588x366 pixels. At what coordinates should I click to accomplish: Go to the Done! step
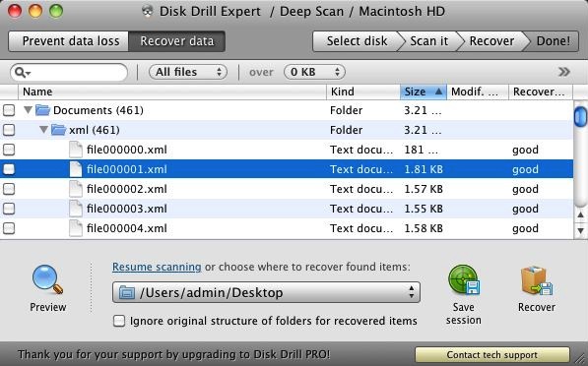click(553, 41)
